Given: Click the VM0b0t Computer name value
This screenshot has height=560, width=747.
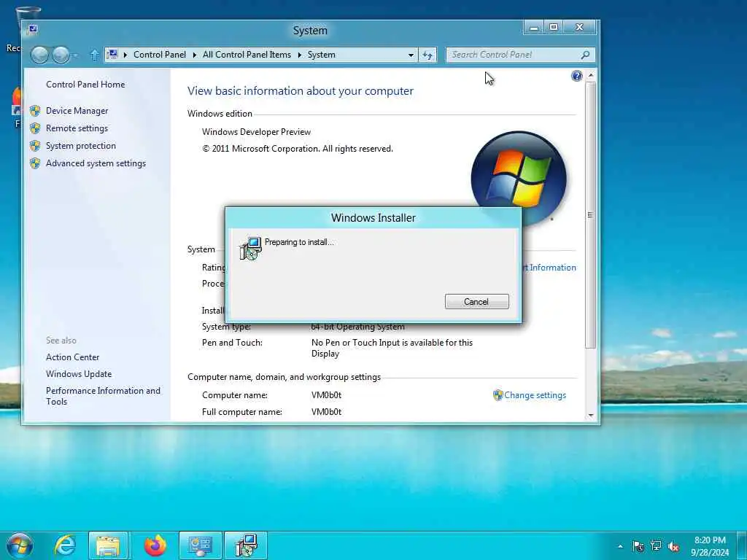Looking at the screenshot, I should coord(326,395).
